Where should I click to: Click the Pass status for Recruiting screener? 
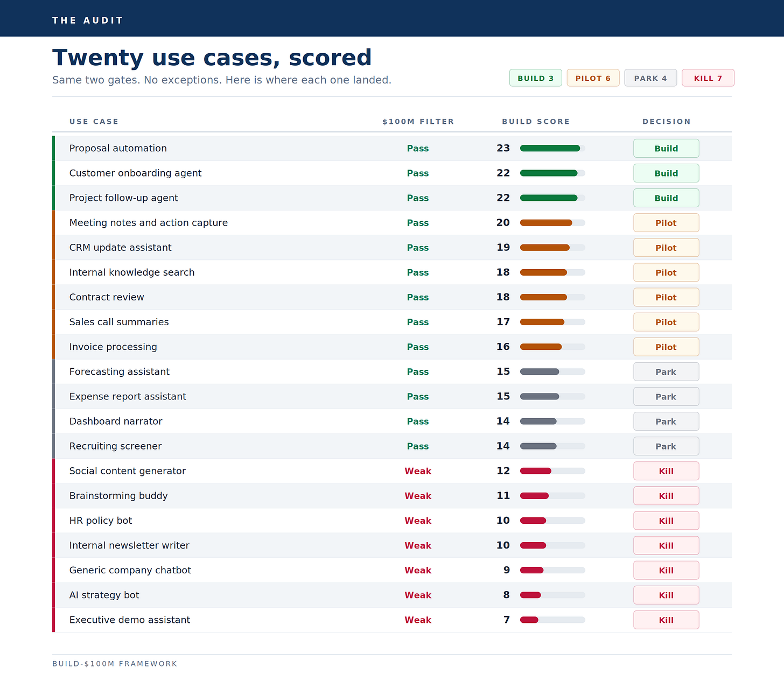click(418, 446)
